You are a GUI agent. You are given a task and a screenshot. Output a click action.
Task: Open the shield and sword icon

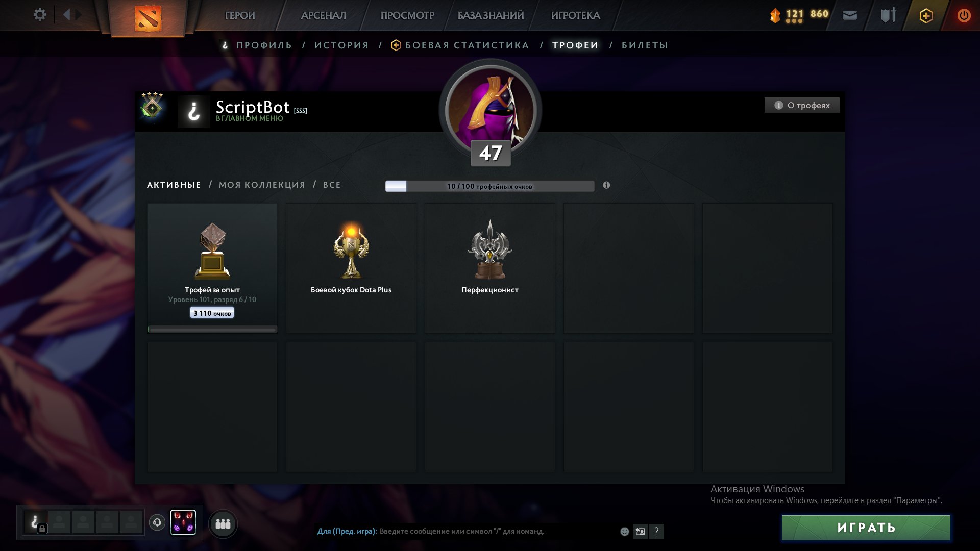(x=888, y=15)
